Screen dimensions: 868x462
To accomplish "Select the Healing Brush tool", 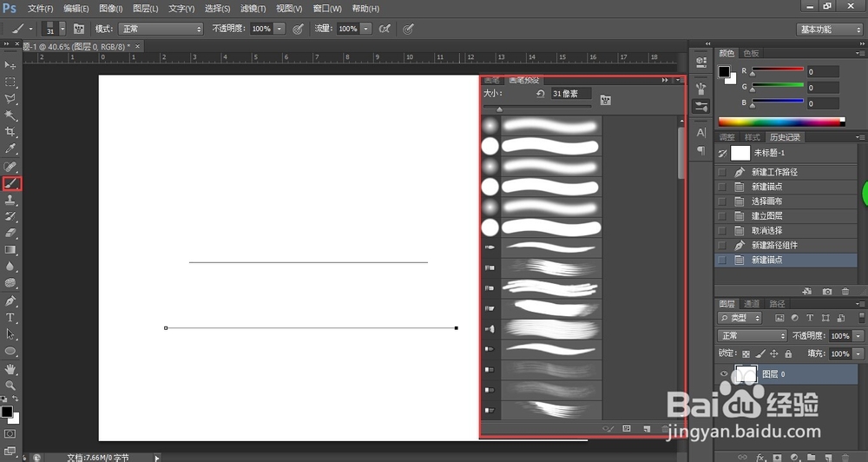I will click(x=10, y=166).
